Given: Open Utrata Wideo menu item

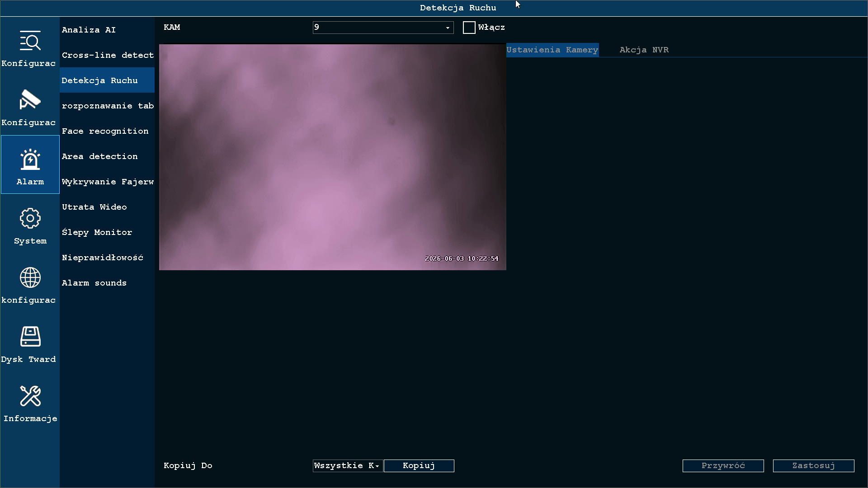Looking at the screenshot, I should [107, 207].
